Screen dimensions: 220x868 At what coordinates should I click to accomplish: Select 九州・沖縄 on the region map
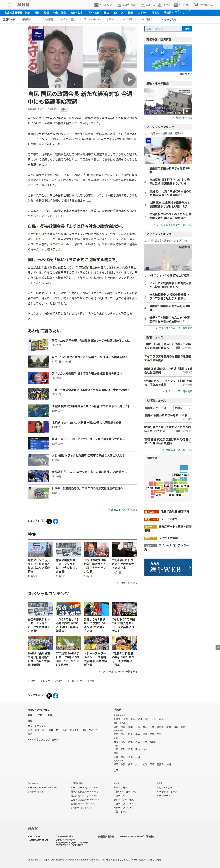[154, 488]
